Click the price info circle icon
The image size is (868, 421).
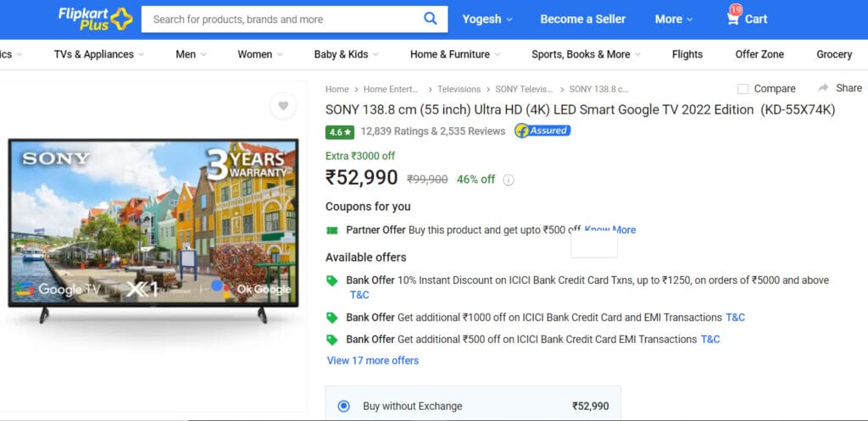[509, 180]
